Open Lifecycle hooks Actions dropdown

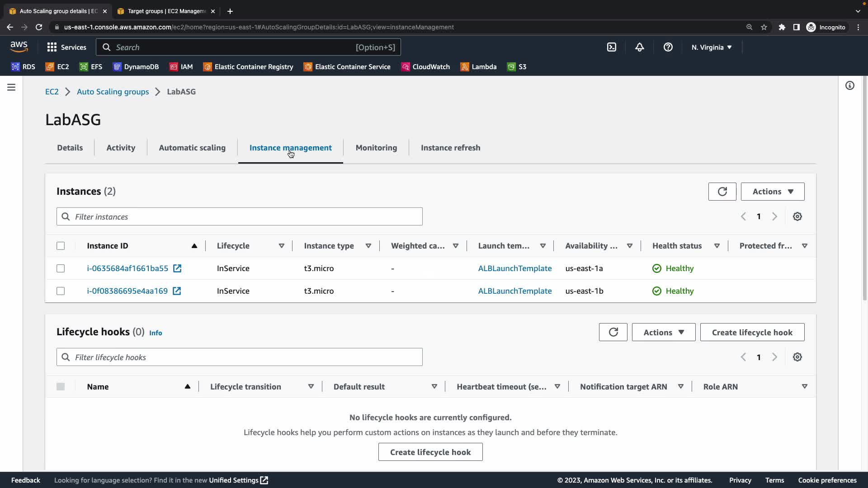(x=663, y=332)
